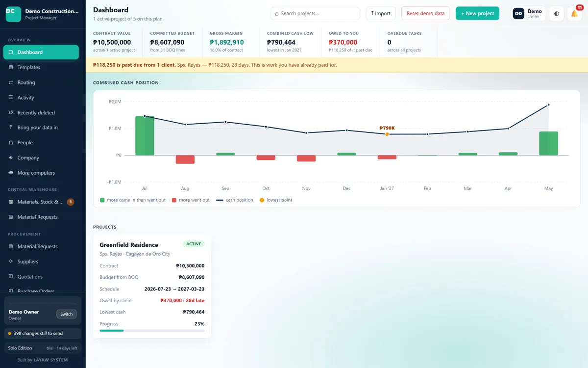Click the green 'more came in' legend swatch
Image resolution: width=588 pixels, height=368 pixels.
(x=102, y=200)
